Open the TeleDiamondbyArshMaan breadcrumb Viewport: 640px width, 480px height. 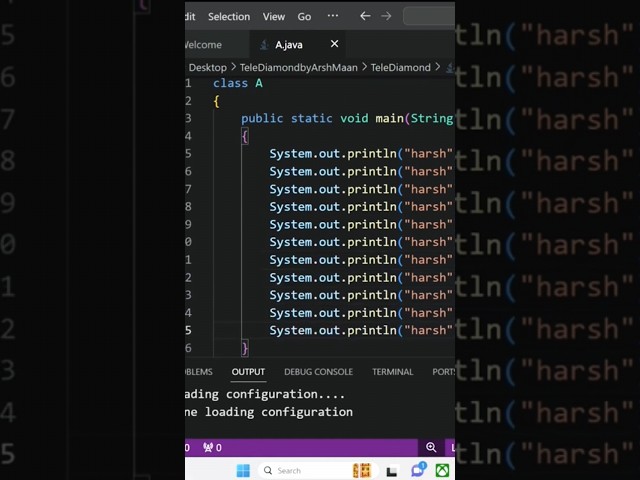click(x=298, y=67)
